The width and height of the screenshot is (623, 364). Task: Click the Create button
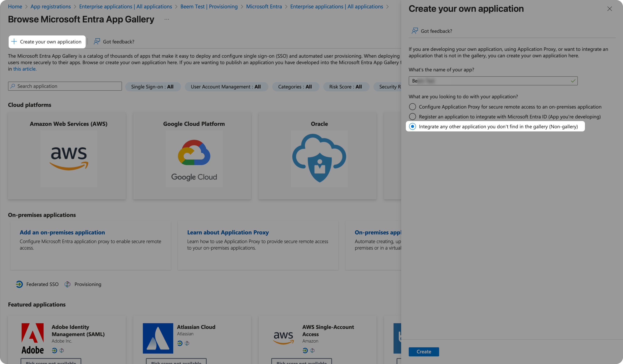point(424,352)
